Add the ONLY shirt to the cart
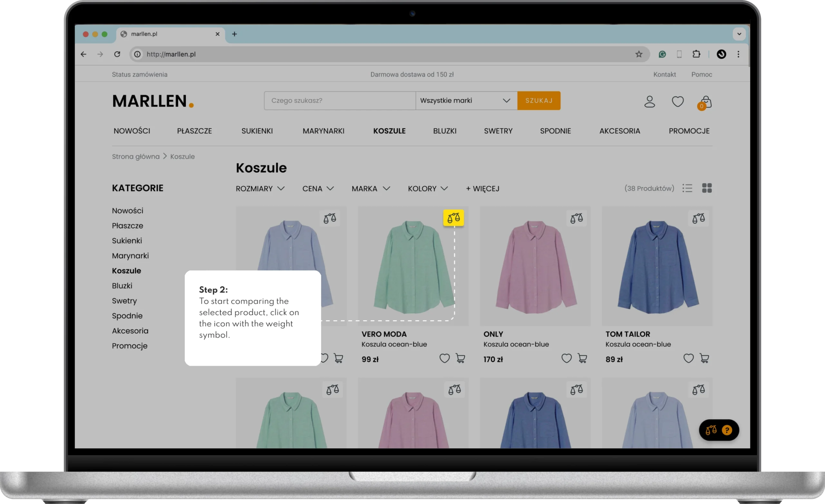The height and width of the screenshot is (504, 825). 582,358
